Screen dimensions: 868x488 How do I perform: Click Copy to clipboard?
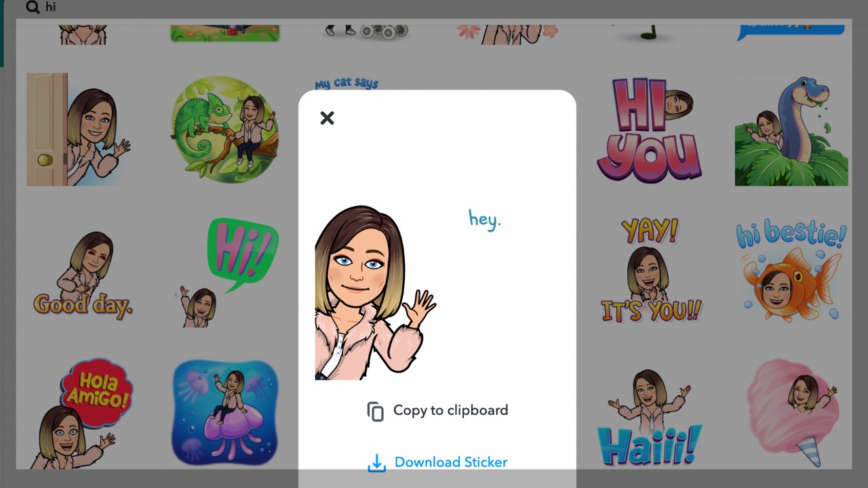[437, 411]
